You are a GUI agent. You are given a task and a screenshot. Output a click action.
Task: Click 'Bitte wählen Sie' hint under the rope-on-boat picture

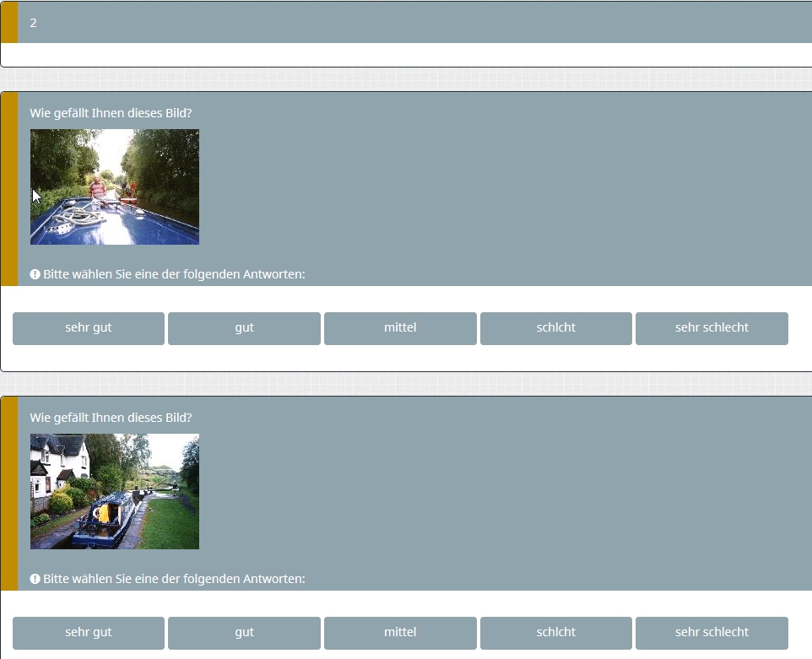[x=174, y=274]
